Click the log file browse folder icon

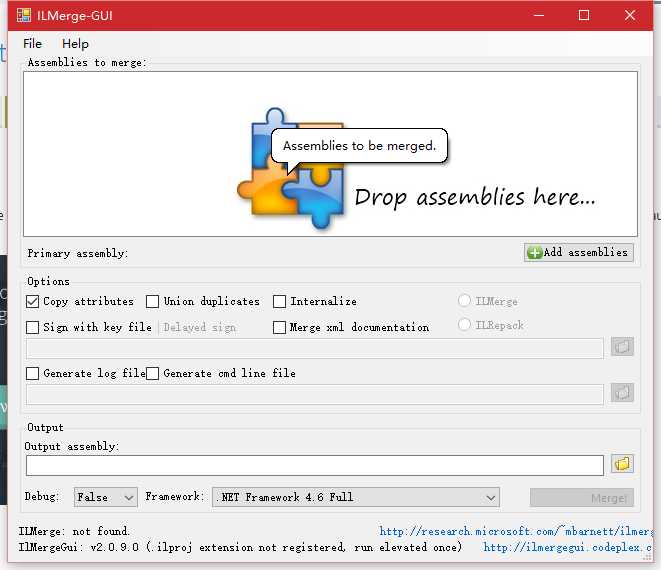point(622,393)
